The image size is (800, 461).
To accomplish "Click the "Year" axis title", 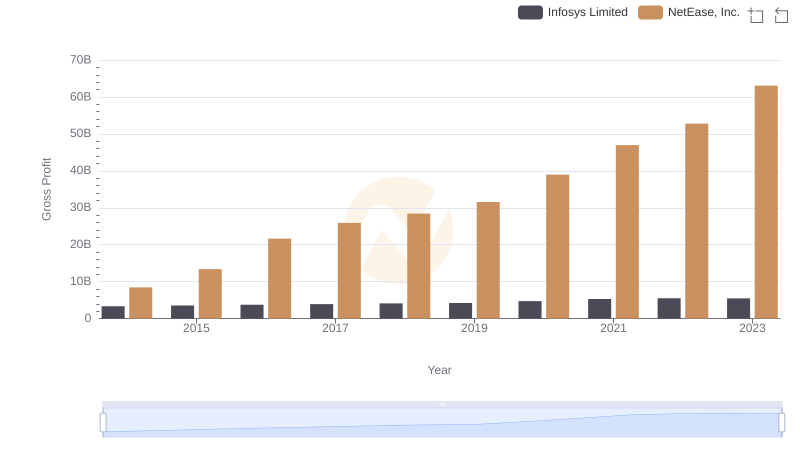I will (439, 370).
